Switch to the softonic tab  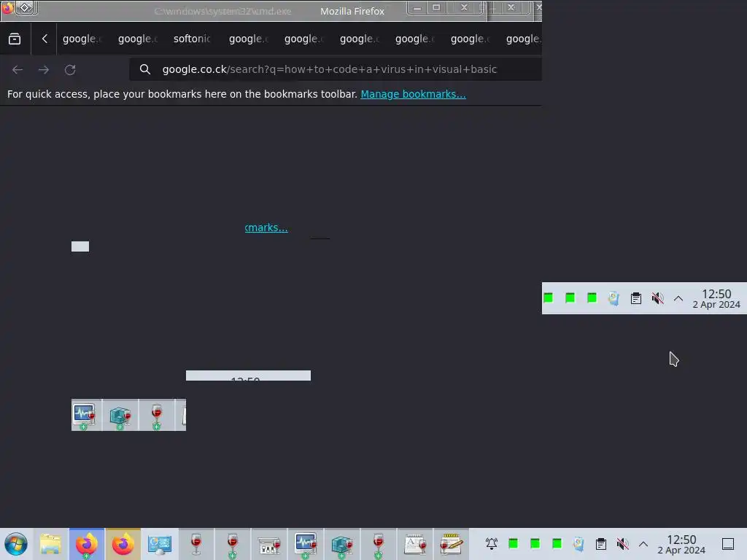click(192, 39)
